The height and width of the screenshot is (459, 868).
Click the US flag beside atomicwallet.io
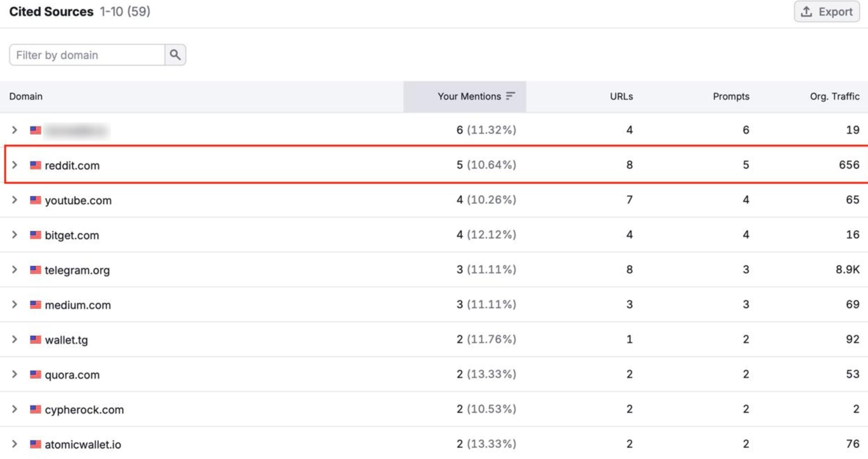35,445
